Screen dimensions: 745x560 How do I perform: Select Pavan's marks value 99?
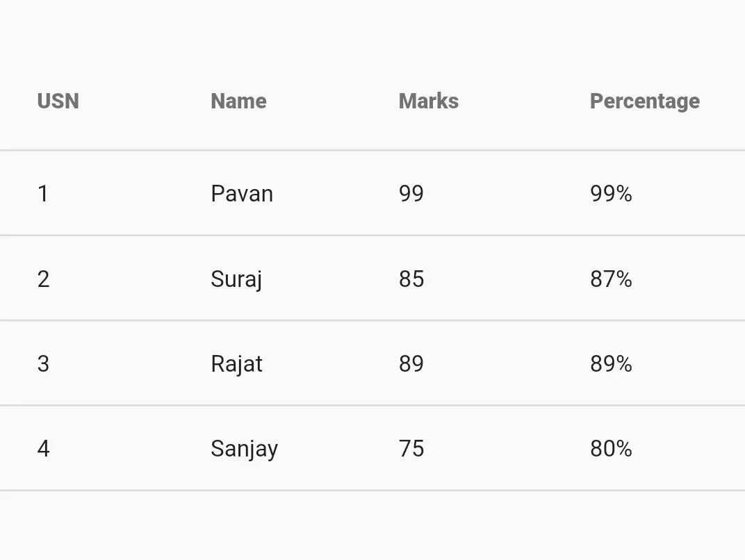pyautogui.click(x=411, y=194)
